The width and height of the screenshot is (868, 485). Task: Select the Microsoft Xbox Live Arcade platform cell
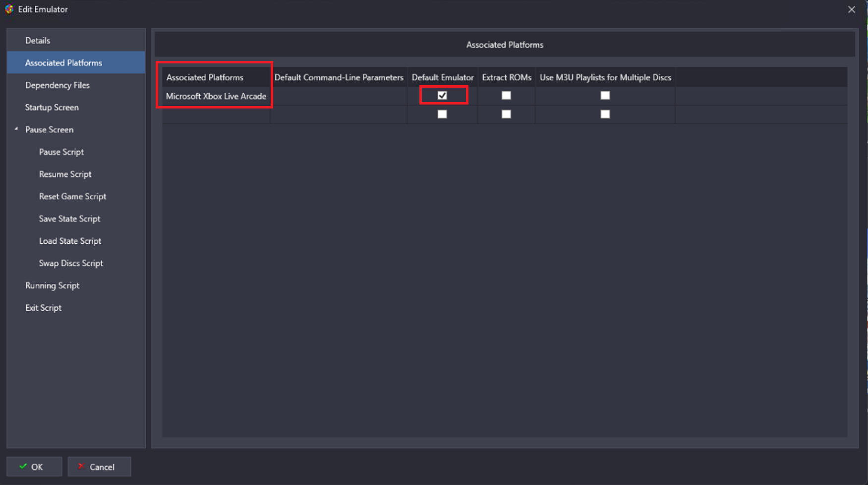[216, 96]
